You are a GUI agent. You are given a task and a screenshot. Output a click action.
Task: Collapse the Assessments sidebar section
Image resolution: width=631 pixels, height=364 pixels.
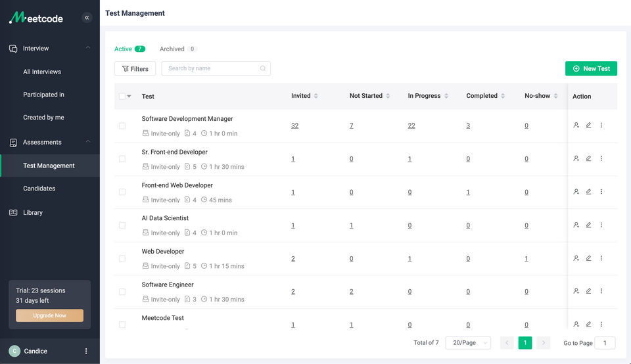88,142
